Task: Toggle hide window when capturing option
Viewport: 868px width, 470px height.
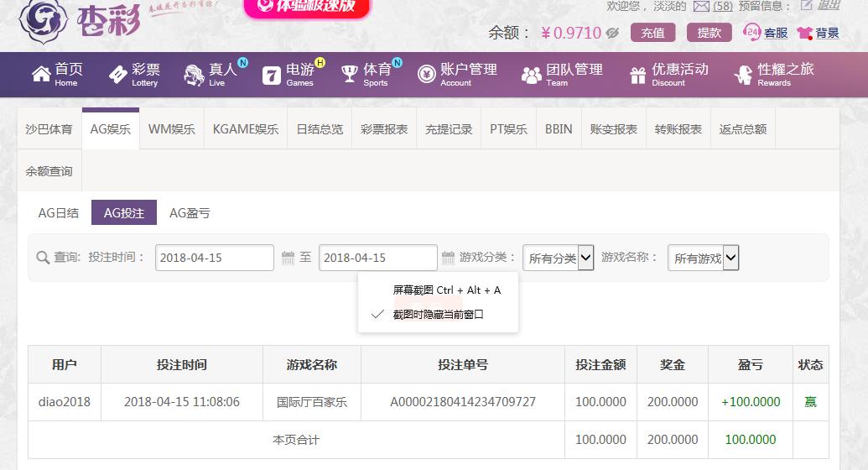Action: point(438,314)
